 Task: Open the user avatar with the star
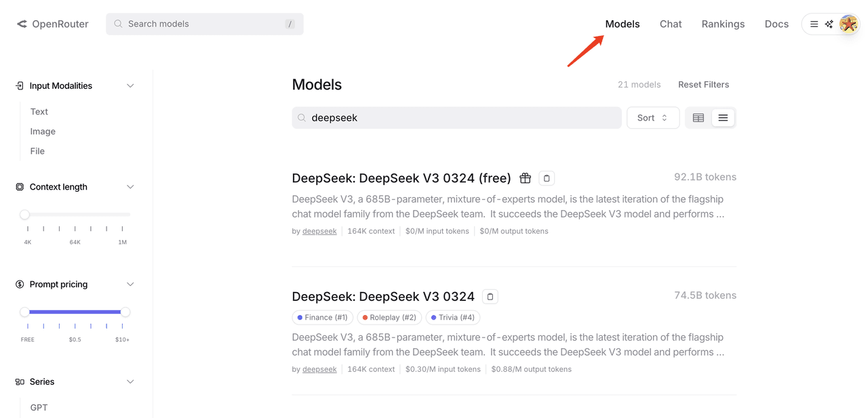point(848,24)
